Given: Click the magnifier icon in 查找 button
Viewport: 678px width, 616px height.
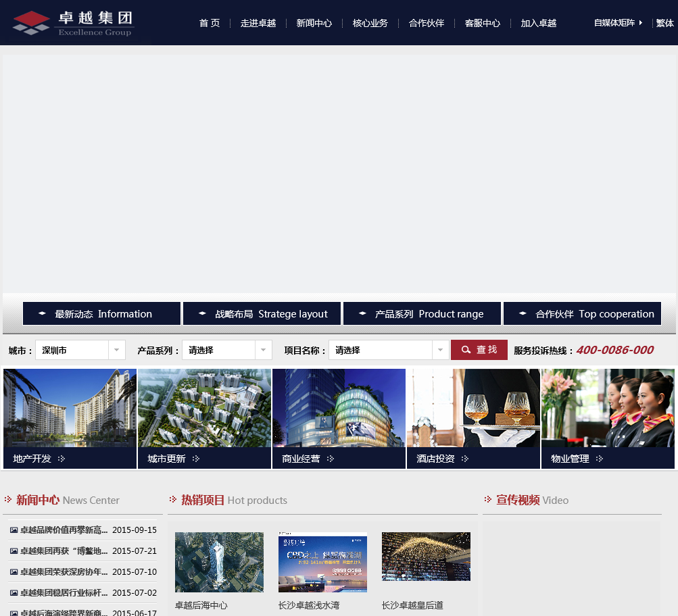Looking at the screenshot, I should [466, 350].
